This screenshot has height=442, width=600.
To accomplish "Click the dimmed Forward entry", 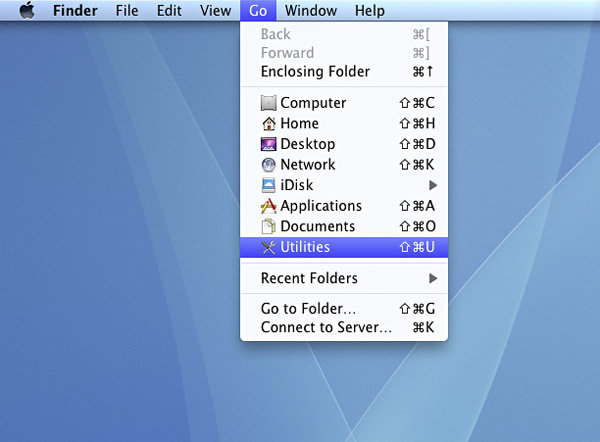I will pos(344,53).
